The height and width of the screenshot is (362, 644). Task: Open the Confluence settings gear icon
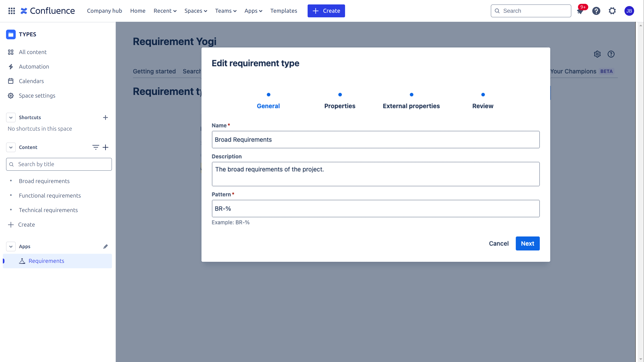(x=612, y=11)
